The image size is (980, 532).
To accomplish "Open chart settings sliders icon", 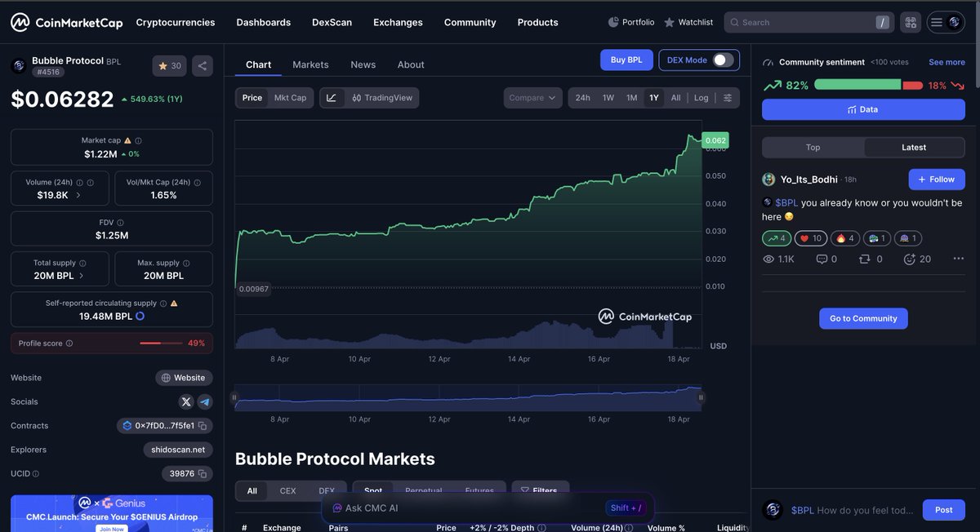I will click(728, 98).
